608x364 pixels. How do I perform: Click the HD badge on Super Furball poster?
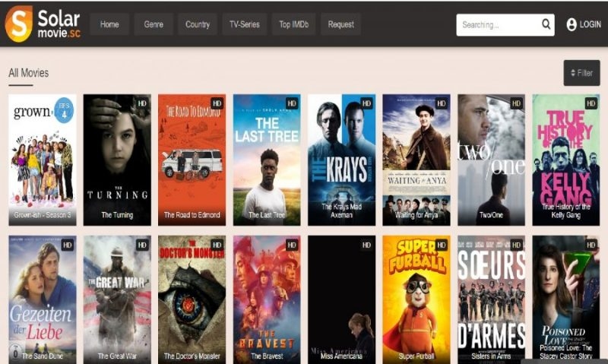pos(441,245)
